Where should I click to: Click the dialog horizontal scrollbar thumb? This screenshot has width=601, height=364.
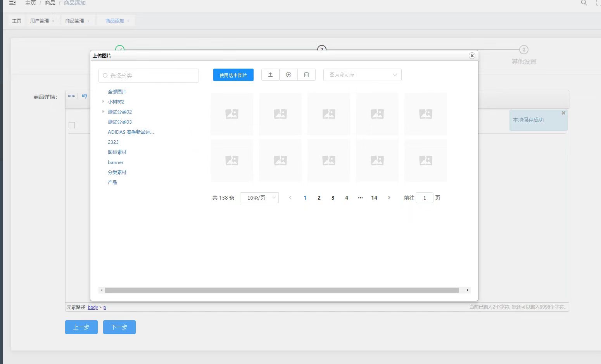pos(282,290)
